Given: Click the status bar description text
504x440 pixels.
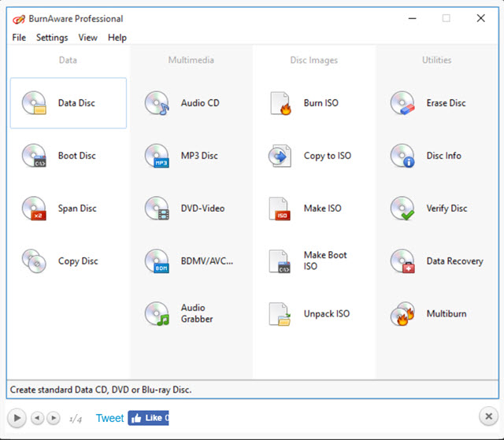Looking at the screenshot, I should pyautogui.click(x=101, y=390).
